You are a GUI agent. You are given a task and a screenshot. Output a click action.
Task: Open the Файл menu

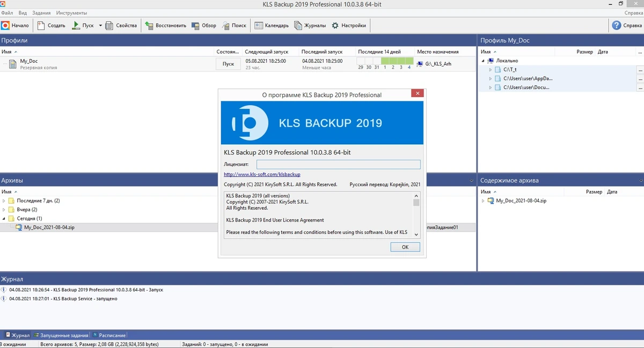[x=7, y=12]
